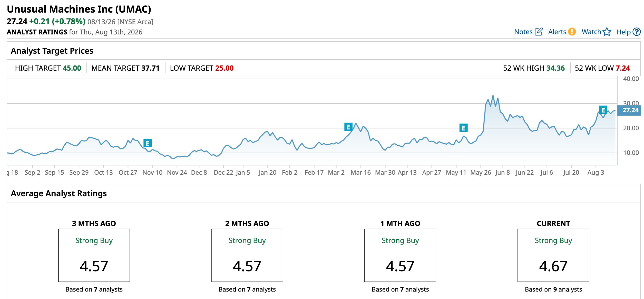Click the 40.00 price axis label
Screen dimensions: 644x299
631,79
